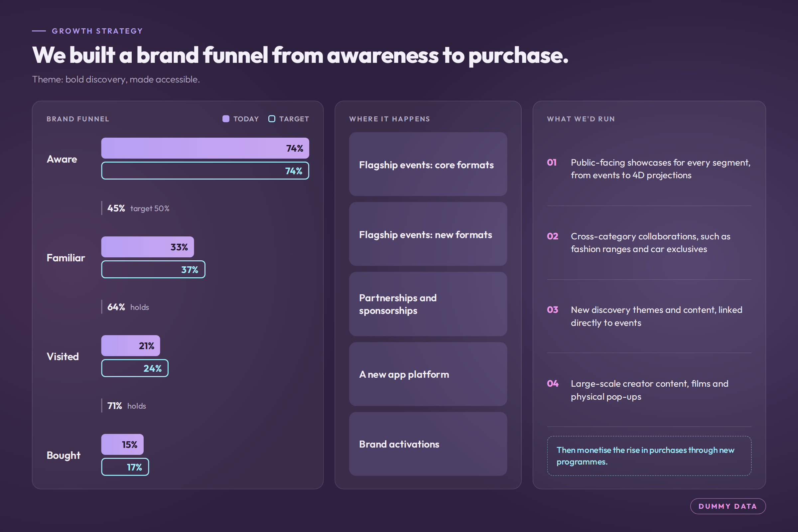The height and width of the screenshot is (532, 798).
Task: Open the 'Flagship events: new formats' card
Action: [x=428, y=234]
